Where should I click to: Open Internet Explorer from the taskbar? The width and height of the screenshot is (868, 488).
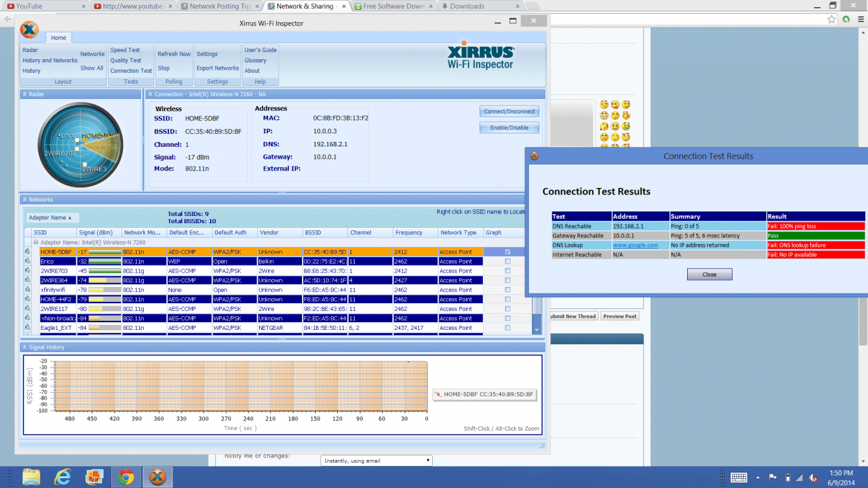[62, 477]
